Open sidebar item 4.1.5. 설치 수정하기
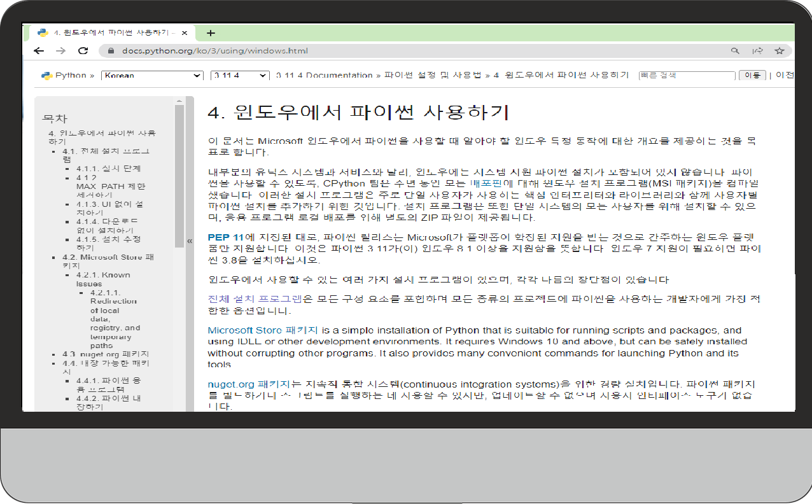Image resolution: width=812 pixels, height=504 pixels. click(108, 243)
